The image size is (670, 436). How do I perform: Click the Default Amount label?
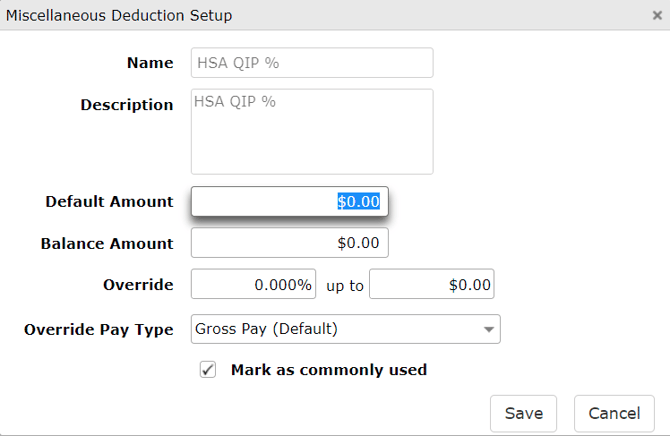tap(109, 201)
